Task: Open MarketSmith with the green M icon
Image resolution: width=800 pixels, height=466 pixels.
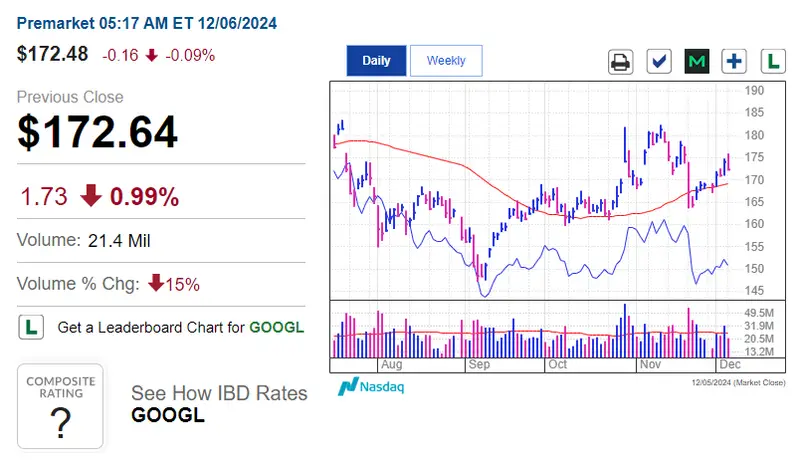Action: (x=697, y=62)
